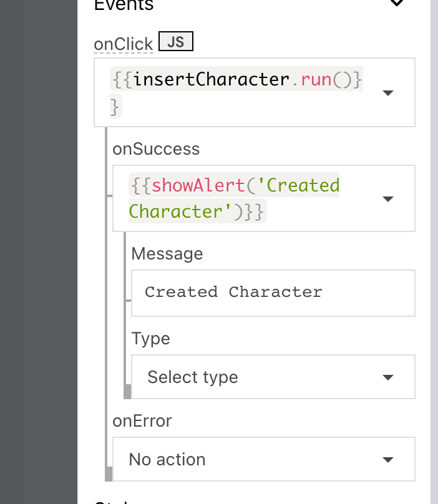Click the arrow on Select type dropdown
438x504 pixels.
387,377
